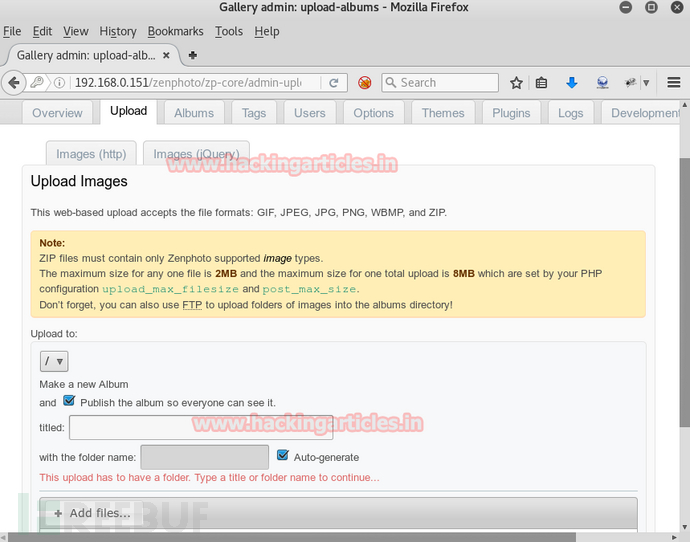The image size is (690, 542).
Task: Click the post_max_size text
Action: coord(309,289)
